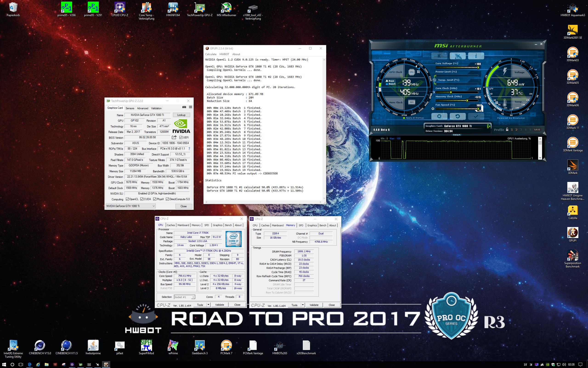Open Caches tab in left CPU-Z
This screenshot has width=588, height=368.
(171, 225)
